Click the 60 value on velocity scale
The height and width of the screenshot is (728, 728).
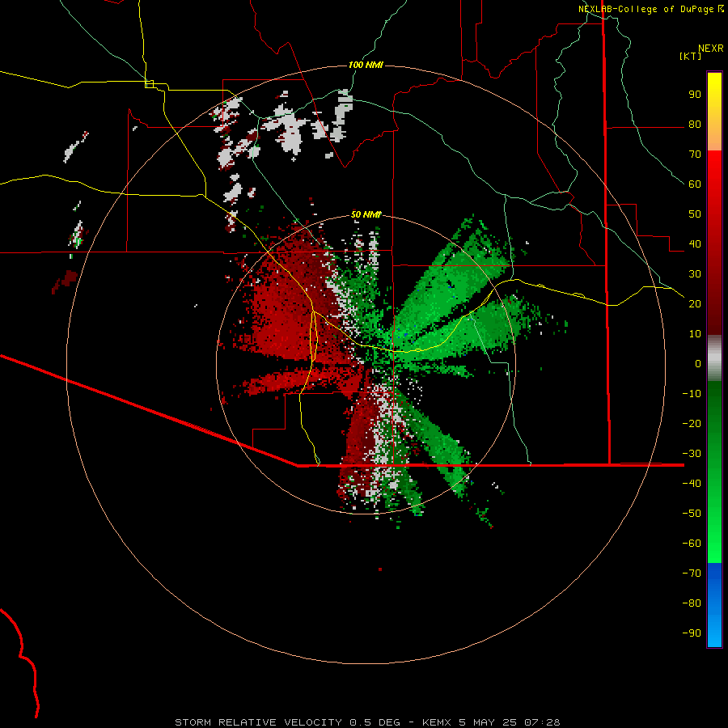click(695, 184)
